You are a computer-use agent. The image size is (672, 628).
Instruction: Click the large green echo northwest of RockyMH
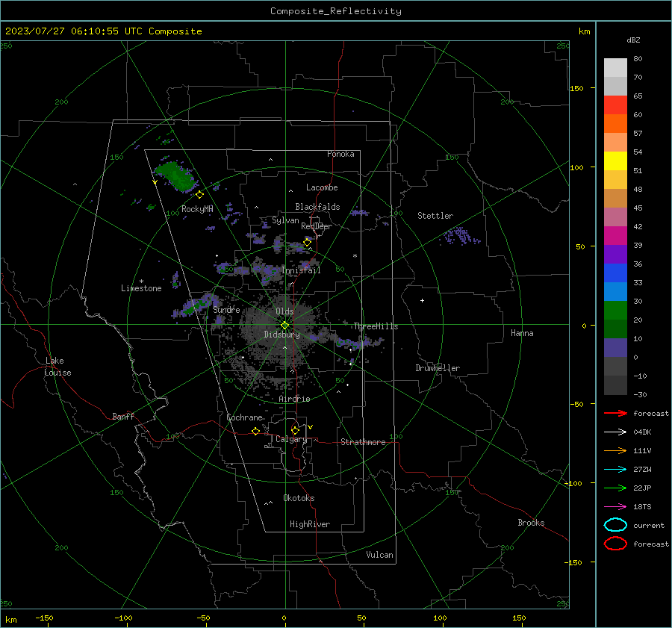175,175
